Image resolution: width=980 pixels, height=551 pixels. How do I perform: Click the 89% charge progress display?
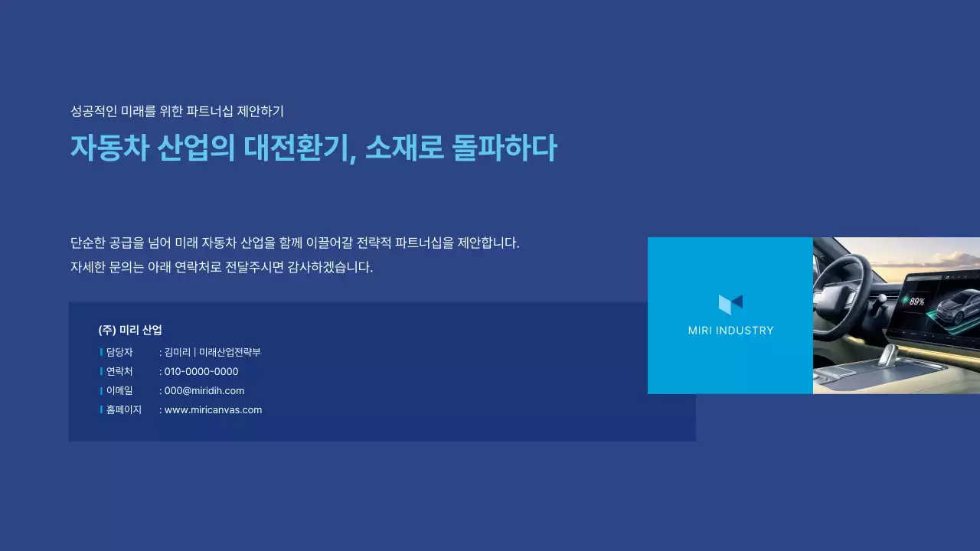[915, 301]
